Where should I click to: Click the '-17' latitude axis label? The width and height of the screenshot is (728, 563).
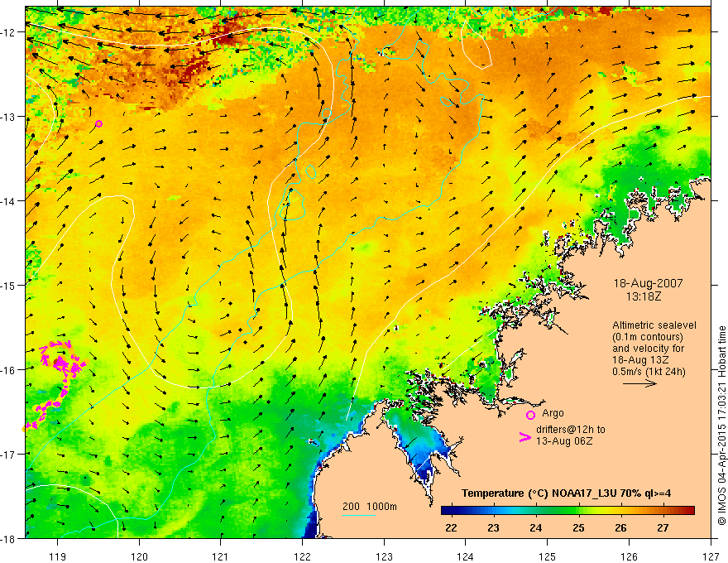click(9, 455)
